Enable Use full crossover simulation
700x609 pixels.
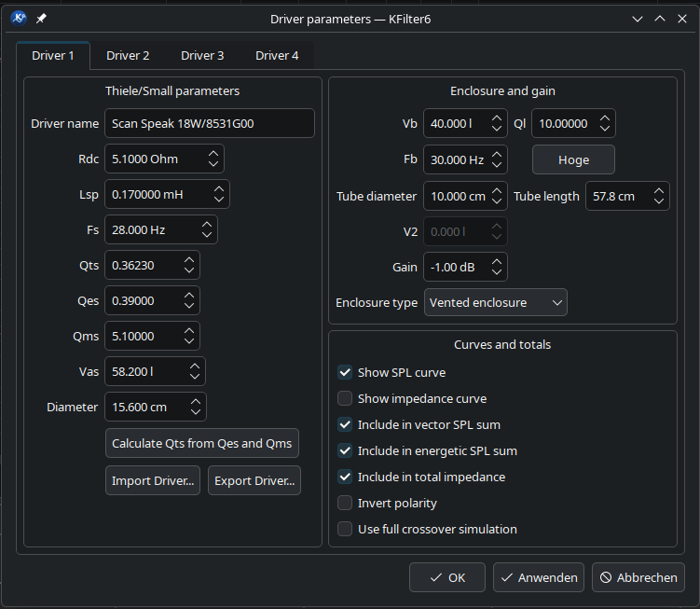(x=345, y=529)
